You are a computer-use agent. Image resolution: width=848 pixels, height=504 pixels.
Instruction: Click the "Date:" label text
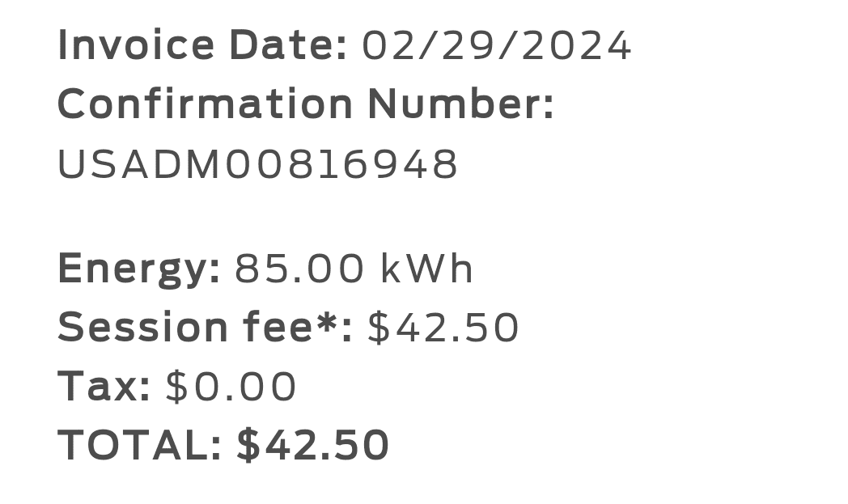[x=288, y=45]
